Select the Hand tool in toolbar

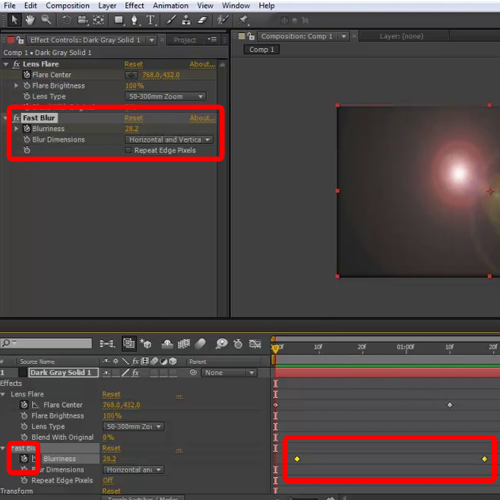(30, 20)
